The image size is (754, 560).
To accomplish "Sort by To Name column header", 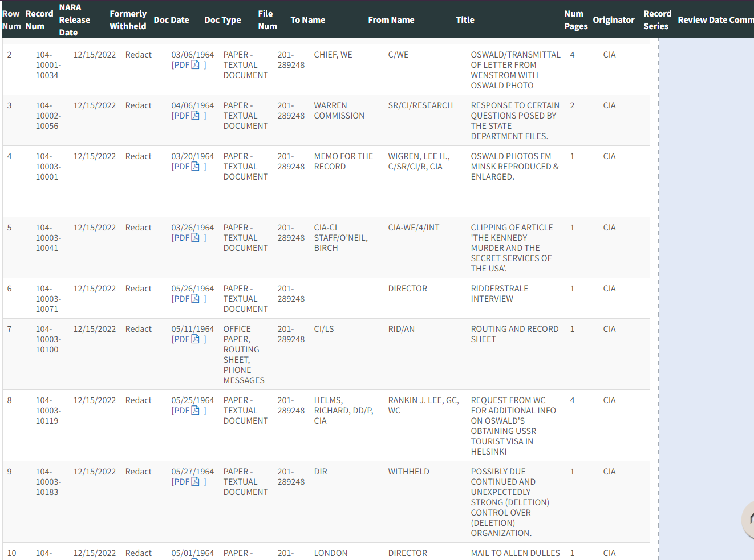I will tap(308, 20).
